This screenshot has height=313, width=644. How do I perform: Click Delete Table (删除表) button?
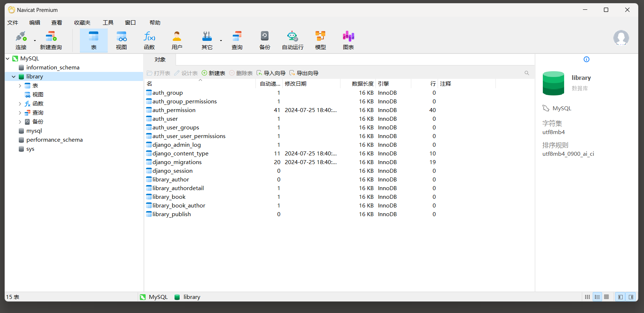241,73
